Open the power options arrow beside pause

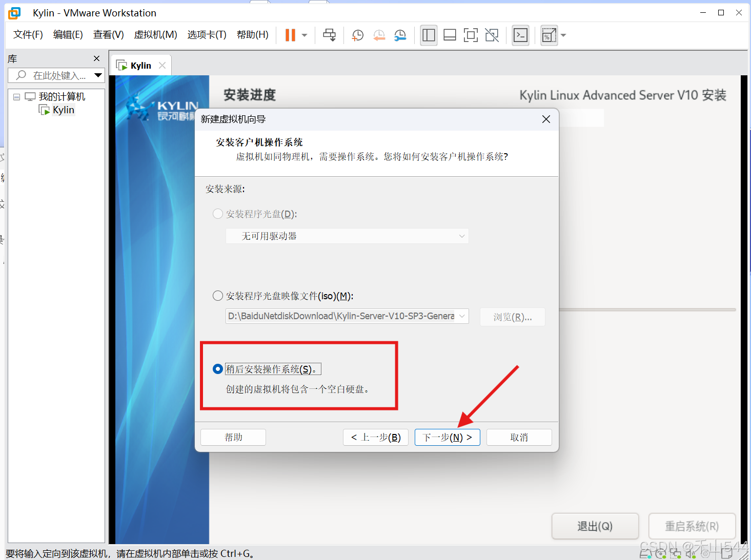[x=305, y=35]
